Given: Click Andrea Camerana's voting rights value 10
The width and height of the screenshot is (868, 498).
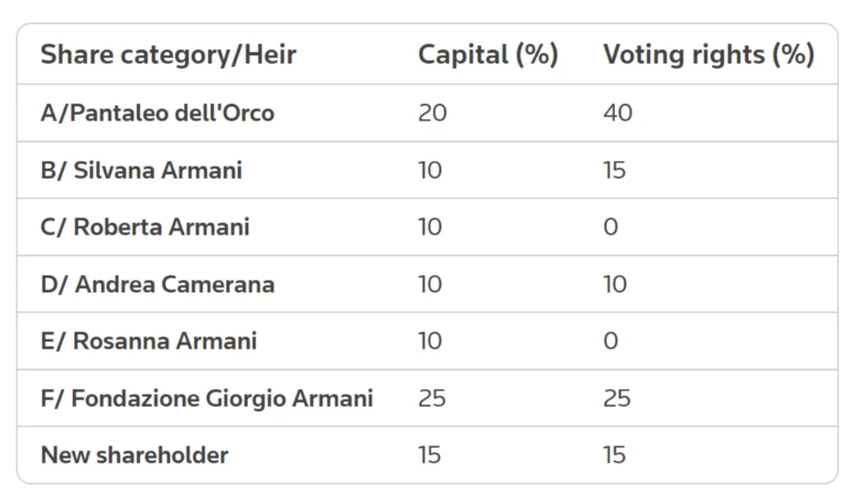Looking at the screenshot, I should click(615, 285).
